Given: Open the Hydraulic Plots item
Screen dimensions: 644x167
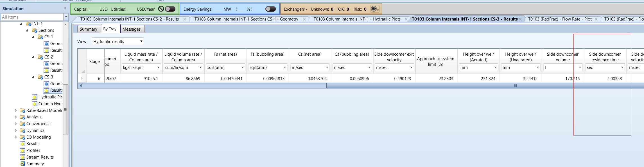Looking at the screenshot, I should click(47, 97).
